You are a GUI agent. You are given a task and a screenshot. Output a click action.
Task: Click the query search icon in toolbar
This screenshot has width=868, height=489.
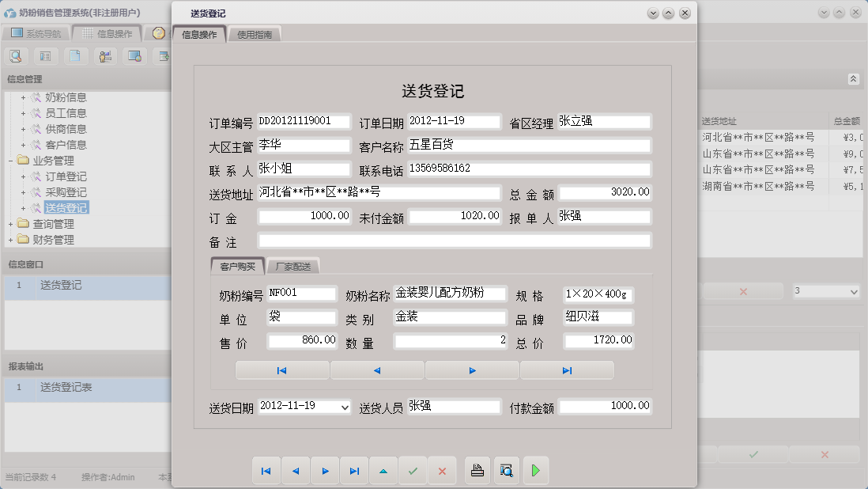point(16,55)
